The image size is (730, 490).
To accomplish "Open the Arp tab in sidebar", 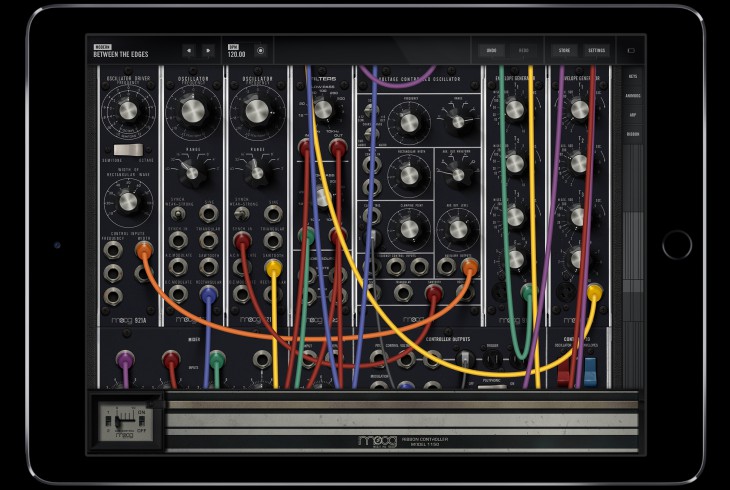I will tap(633, 115).
